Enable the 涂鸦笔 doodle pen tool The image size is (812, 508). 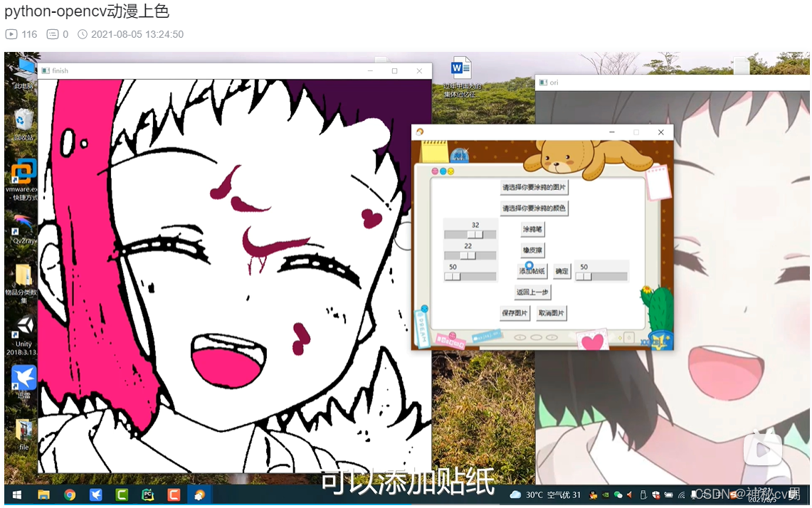tap(532, 229)
